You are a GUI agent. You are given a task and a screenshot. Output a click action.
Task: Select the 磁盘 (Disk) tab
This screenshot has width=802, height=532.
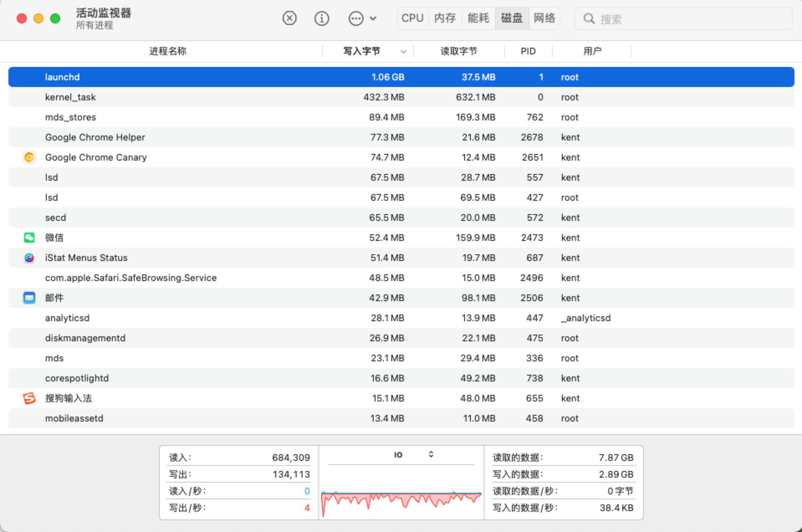(512, 18)
